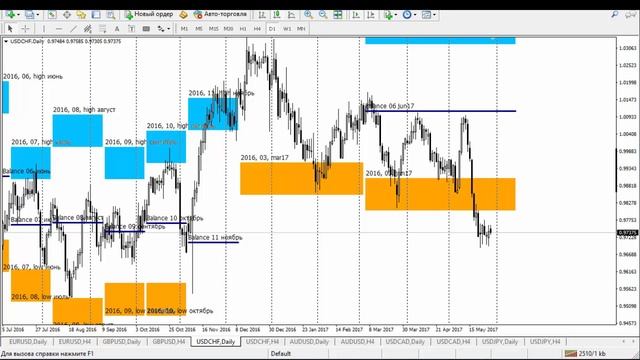Switch to the GBPUSD,Daily tab
Viewport: 640px width, 360px height.
tap(121, 342)
